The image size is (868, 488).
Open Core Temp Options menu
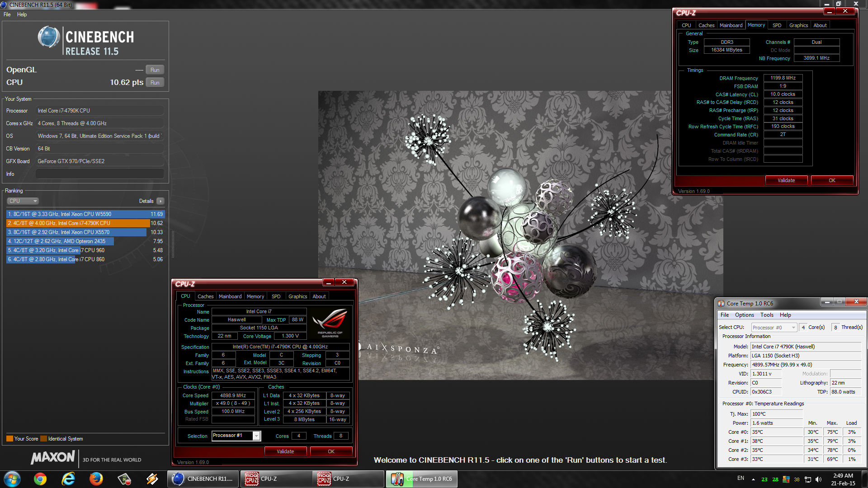tap(745, 315)
